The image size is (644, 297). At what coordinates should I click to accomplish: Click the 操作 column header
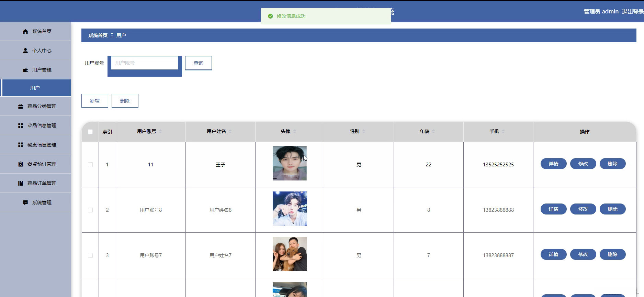pos(585,132)
